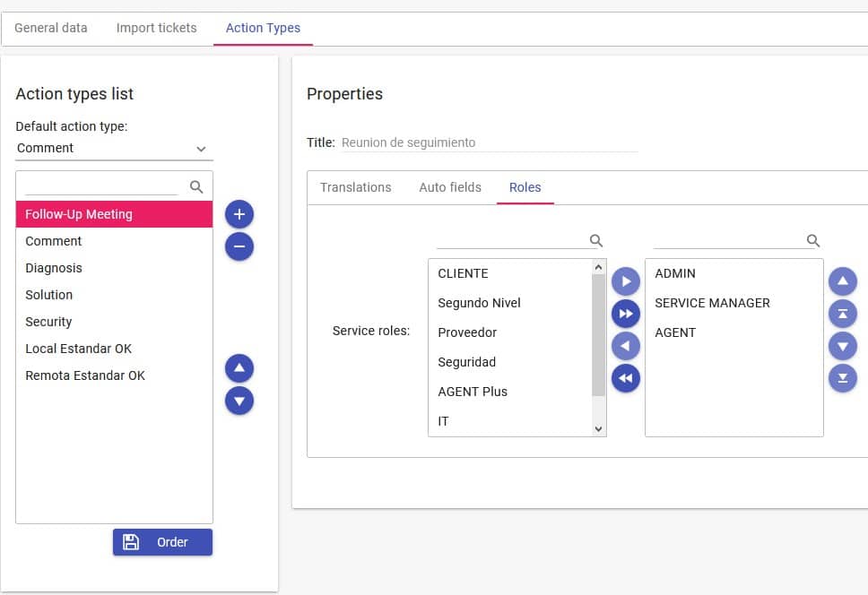Select the CLIENTE role in available roles
This screenshot has width=868, height=595.
click(463, 273)
